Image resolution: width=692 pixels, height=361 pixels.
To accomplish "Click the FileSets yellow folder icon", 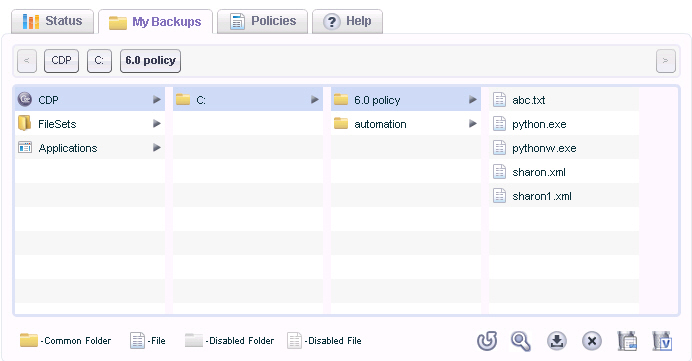I will pyautogui.click(x=25, y=124).
